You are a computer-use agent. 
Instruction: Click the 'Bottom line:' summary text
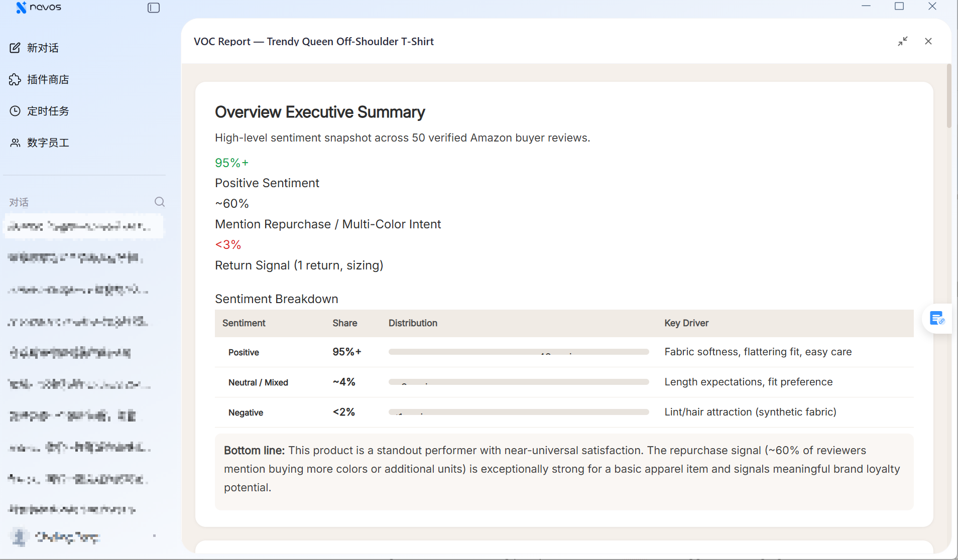(x=254, y=450)
